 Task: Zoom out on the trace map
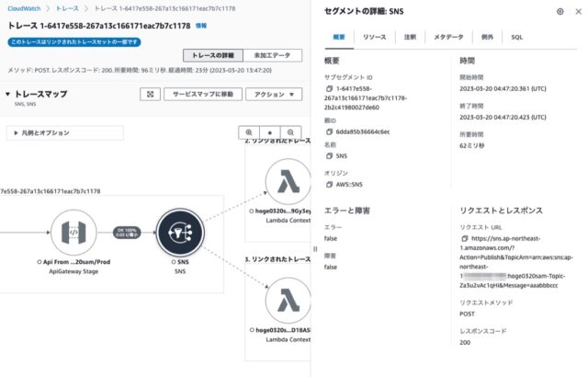coord(290,132)
